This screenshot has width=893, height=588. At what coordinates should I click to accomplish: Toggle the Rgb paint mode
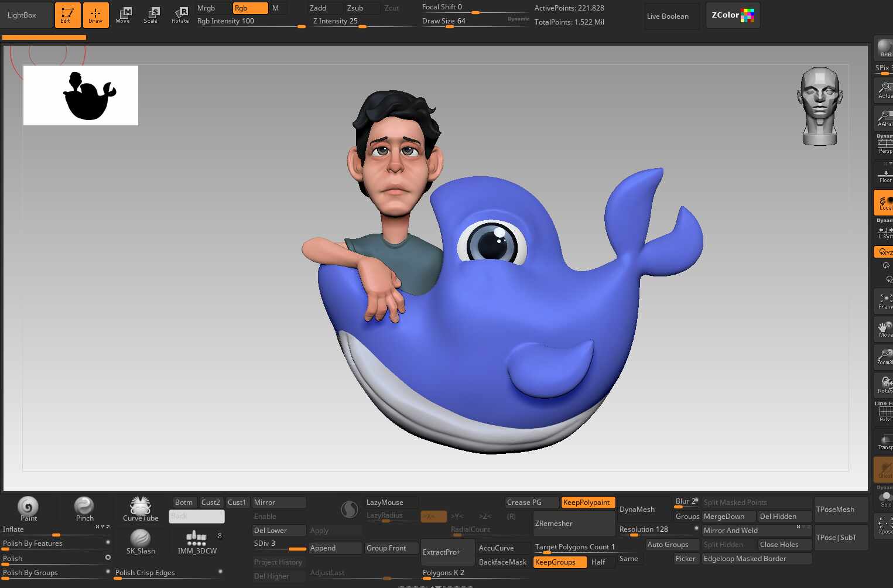[x=250, y=8]
